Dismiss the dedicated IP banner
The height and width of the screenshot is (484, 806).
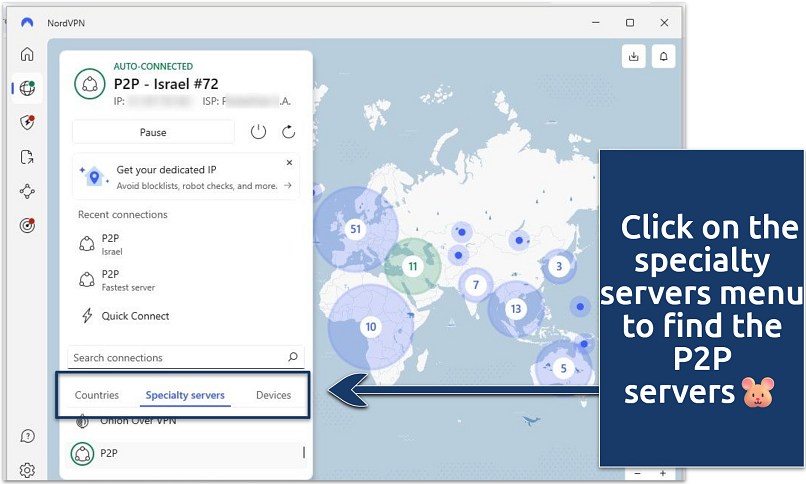289,162
